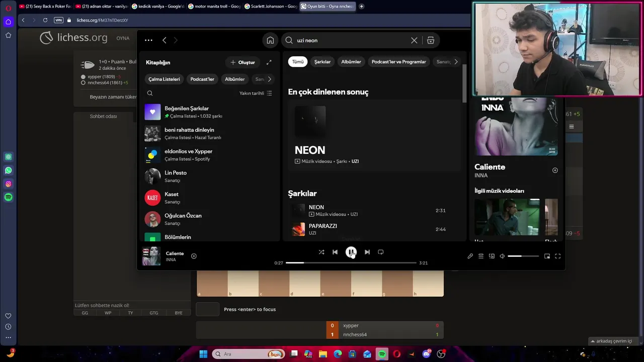Image resolution: width=644 pixels, height=362 pixels.
Task: Adjust the Spotify volume slider
Action: [523, 256]
